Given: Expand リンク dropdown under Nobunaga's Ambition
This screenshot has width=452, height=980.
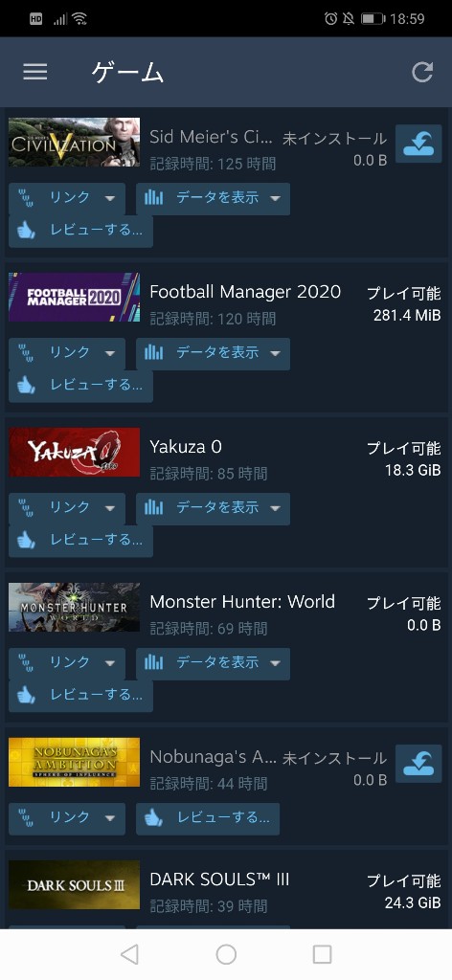Looking at the screenshot, I should click(x=67, y=818).
